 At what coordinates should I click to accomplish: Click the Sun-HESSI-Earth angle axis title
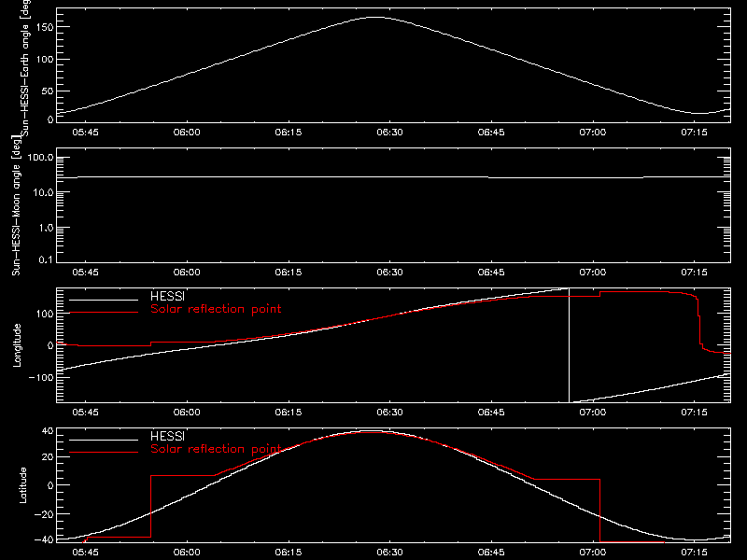coord(26,67)
